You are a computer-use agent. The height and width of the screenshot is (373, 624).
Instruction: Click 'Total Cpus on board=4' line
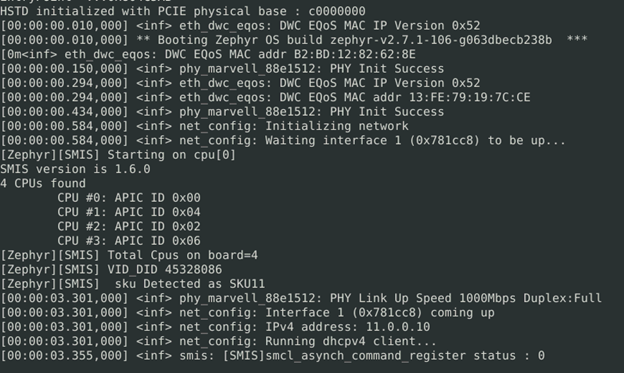tap(129, 255)
